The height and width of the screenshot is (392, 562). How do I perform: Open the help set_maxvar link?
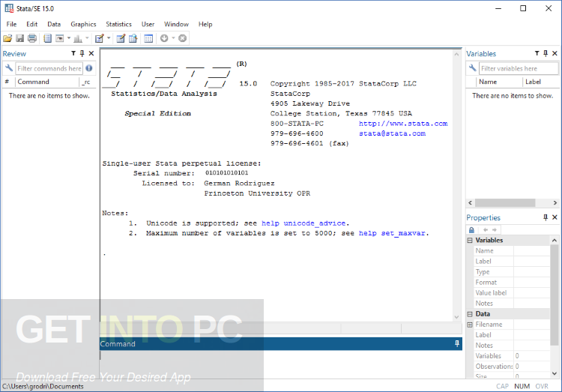(392, 233)
